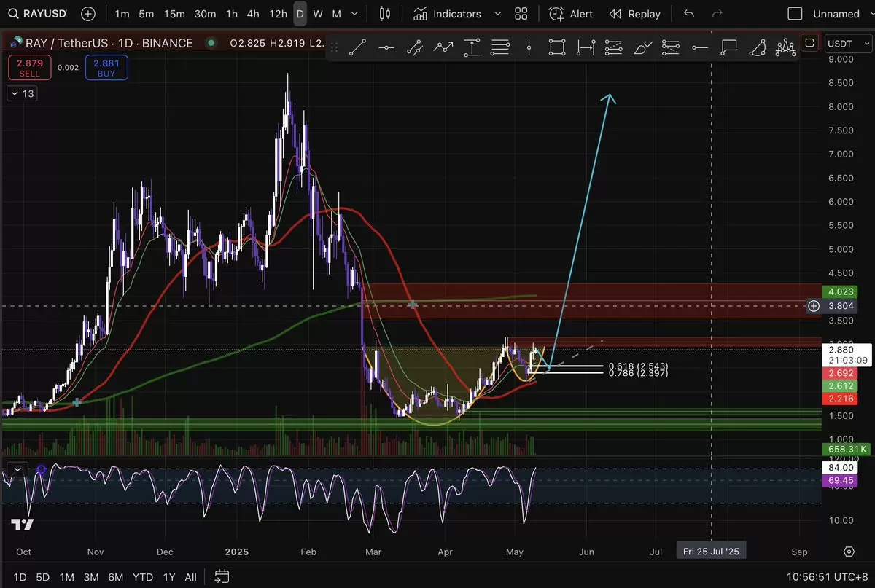875x588 pixels.
Task: Click the TradingView logo
Action: click(x=22, y=524)
